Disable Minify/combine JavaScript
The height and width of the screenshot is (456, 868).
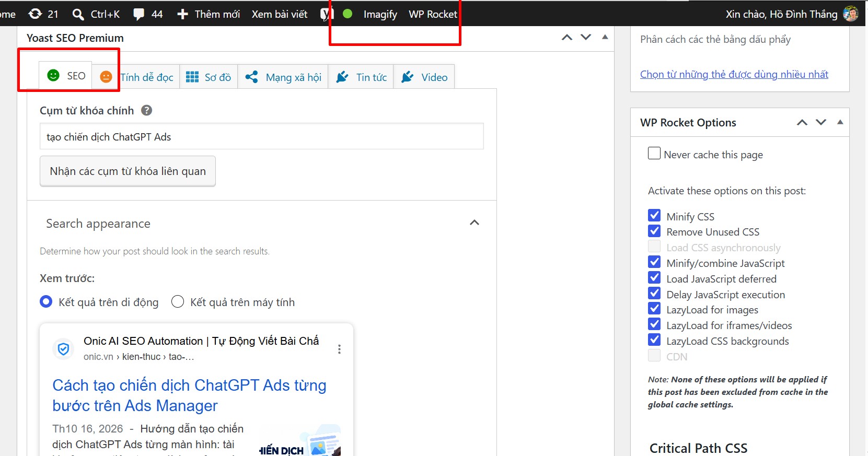tap(654, 262)
